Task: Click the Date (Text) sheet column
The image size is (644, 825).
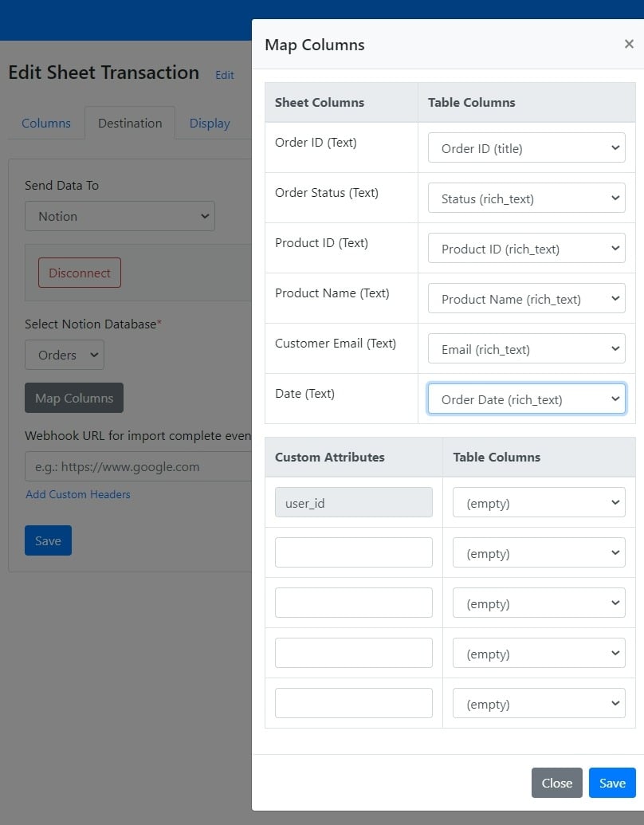Action: point(304,394)
